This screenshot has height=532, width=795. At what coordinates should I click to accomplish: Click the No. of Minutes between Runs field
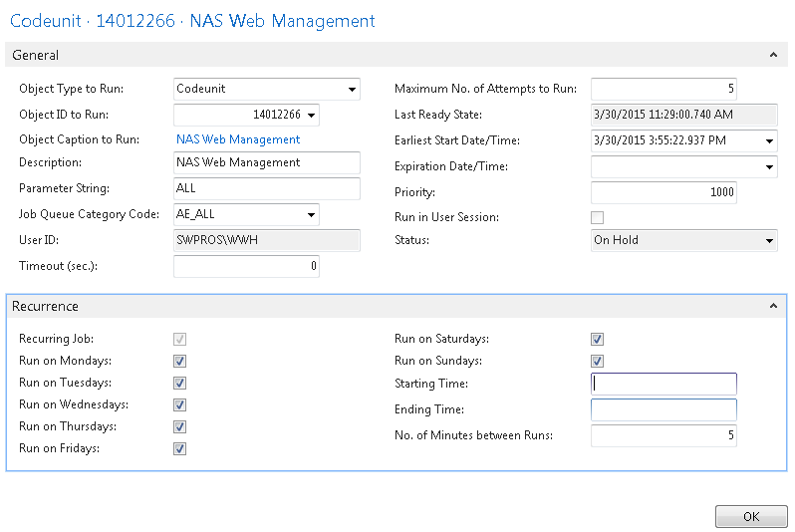click(663, 435)
